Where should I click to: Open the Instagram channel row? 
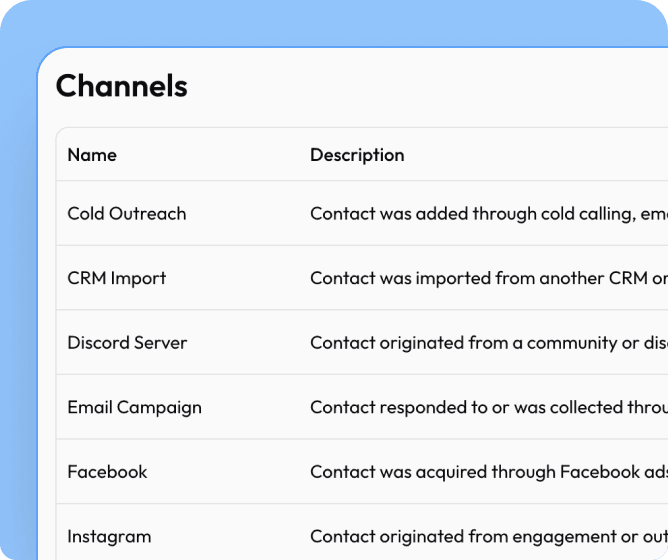pyautogui.click(x=362, y=532)
